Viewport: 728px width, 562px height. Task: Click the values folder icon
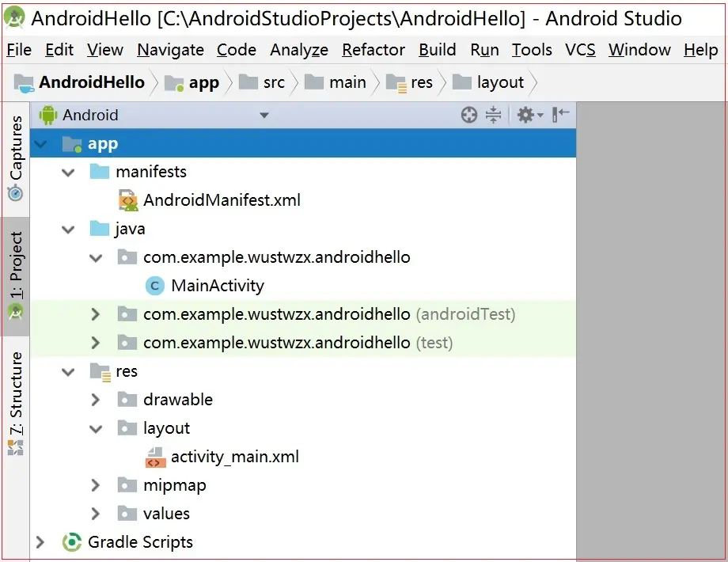(127, 513)
